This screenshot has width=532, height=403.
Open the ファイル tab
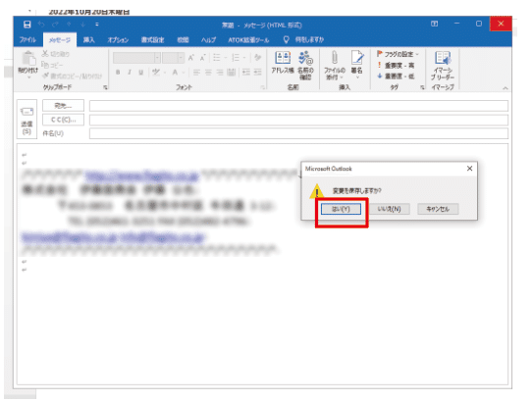(27, 40)
